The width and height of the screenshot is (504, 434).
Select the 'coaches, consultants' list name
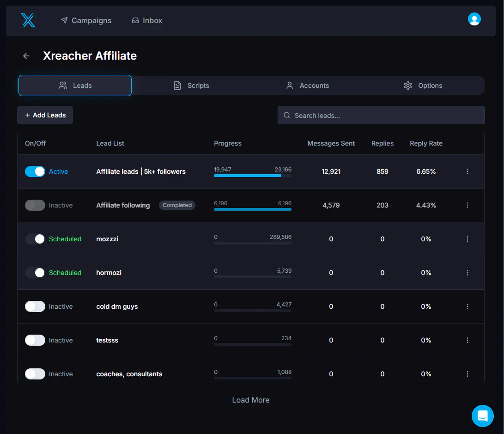pyautogui.click(x=129, y=374)
